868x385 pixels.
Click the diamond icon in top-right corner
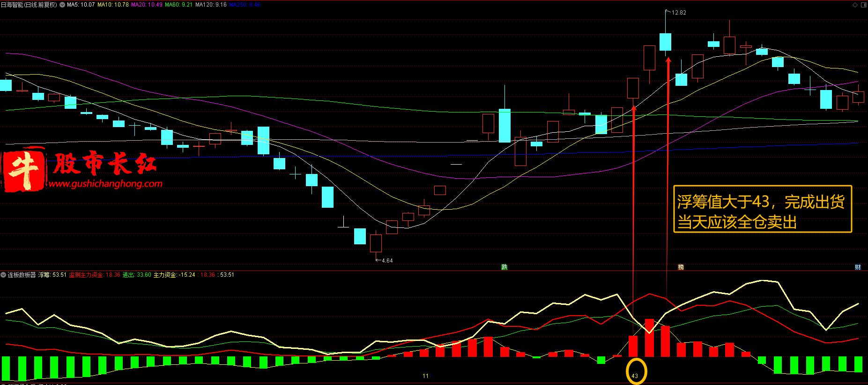[x=855, y=5]
